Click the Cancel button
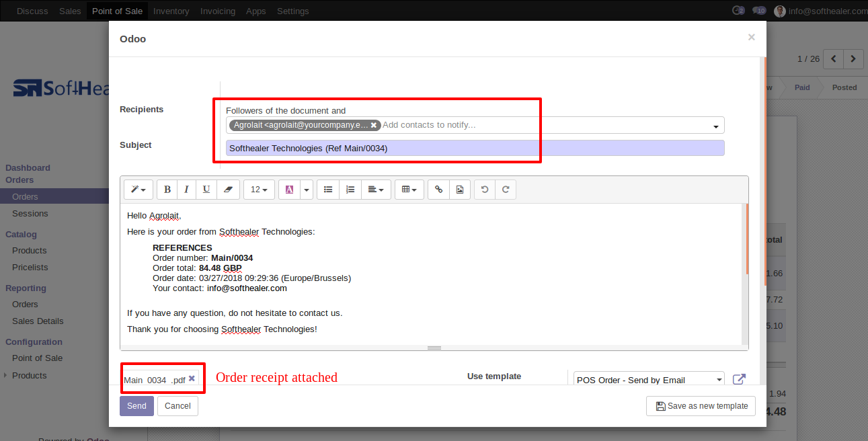Image resolution: width=868 pixels, height=441 pixels. (177, 406)
